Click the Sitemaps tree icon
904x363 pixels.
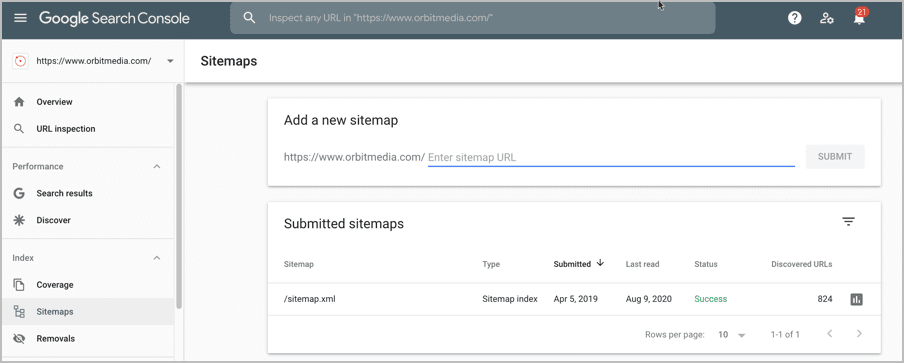click(19, 312)
